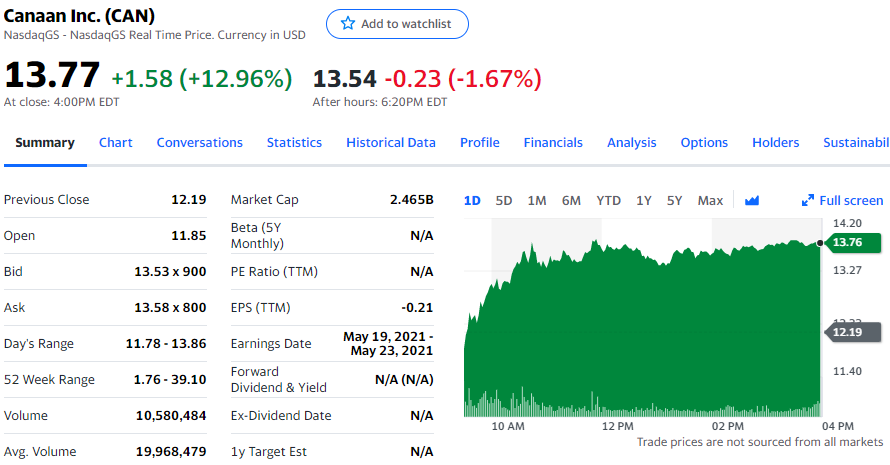The height and width of the screenshot is (465, 890).
Task: Click the green intraday price chart area
Action: tap(642, 329)
